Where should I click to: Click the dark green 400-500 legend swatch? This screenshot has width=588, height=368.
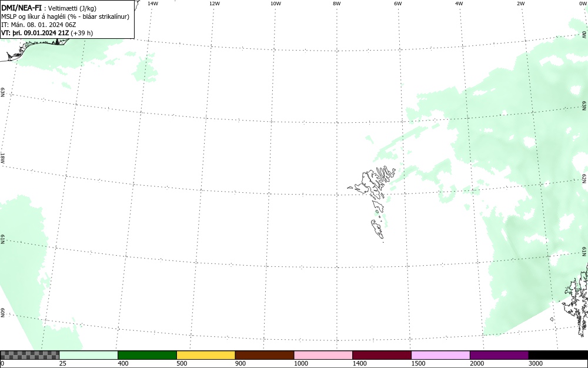point(147,355)
